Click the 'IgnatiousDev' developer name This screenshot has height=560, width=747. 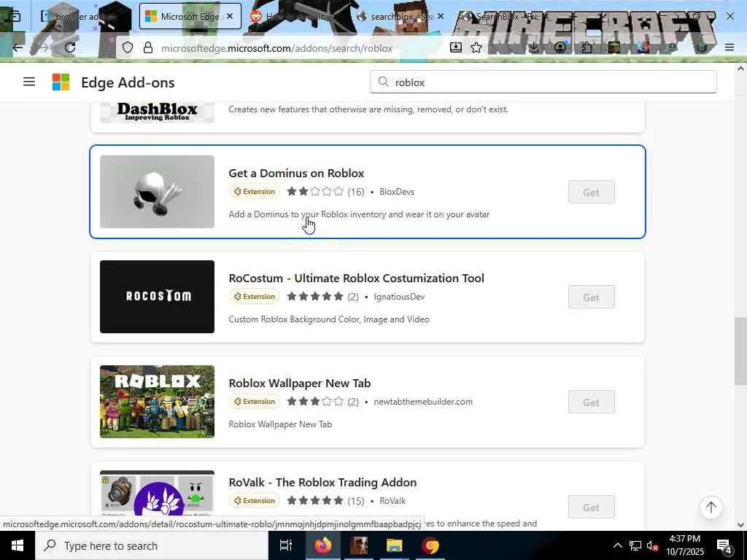coord(399,297)
